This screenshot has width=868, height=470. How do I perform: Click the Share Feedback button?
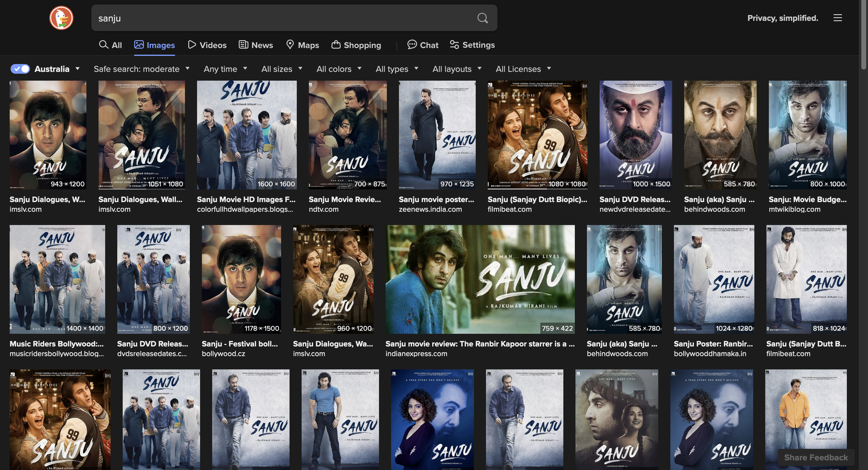click(x=816, y=457)
